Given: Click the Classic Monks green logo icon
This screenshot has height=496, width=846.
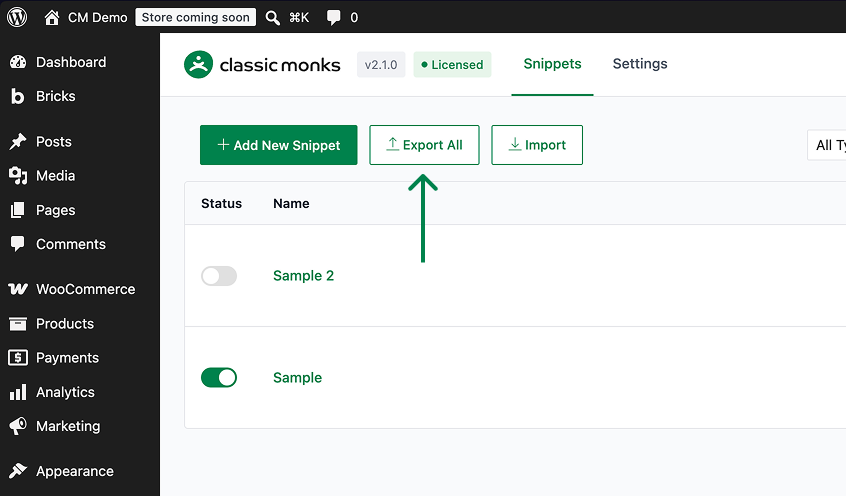Looking at the screenshot, I should [199, 65].
